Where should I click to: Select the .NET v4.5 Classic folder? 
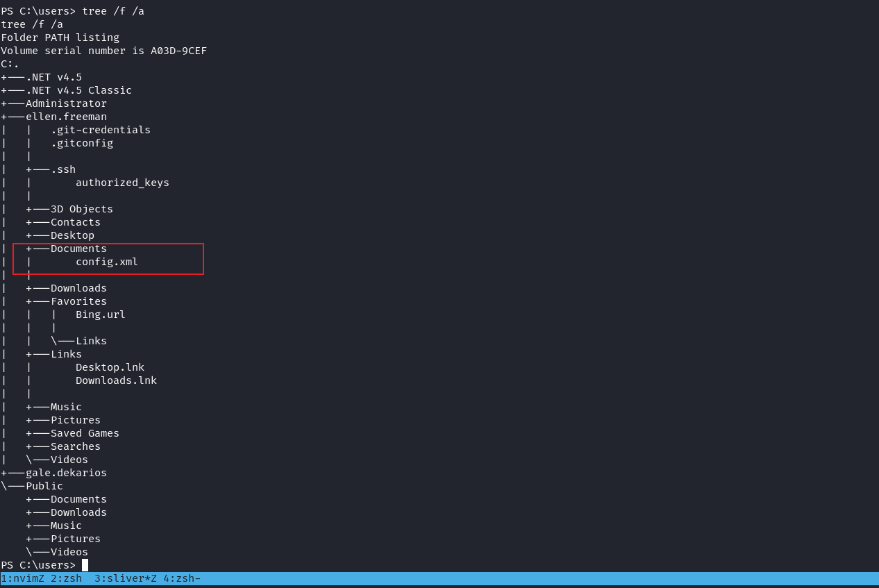point(77,90)
